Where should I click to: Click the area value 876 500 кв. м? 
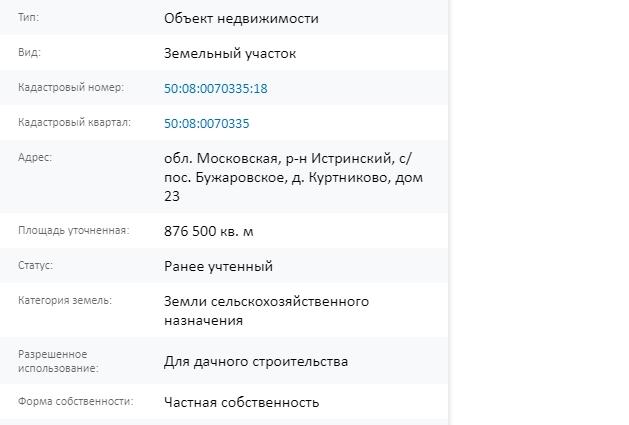(209, 232)
